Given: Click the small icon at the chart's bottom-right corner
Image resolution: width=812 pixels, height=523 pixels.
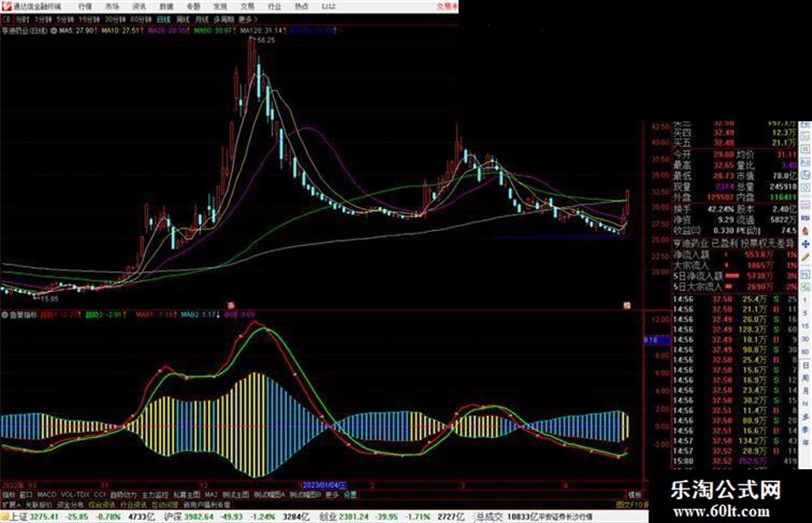Looking at the screenshot, I should coord(626,306).
